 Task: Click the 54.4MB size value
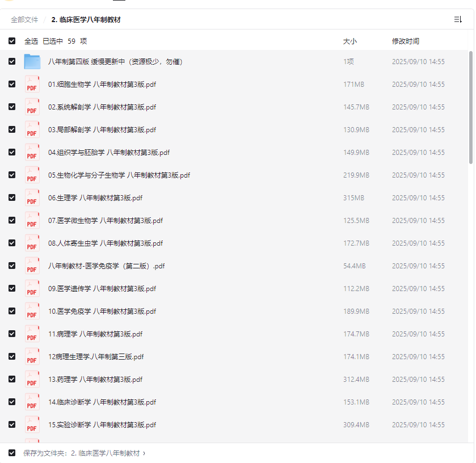point(354,266)
